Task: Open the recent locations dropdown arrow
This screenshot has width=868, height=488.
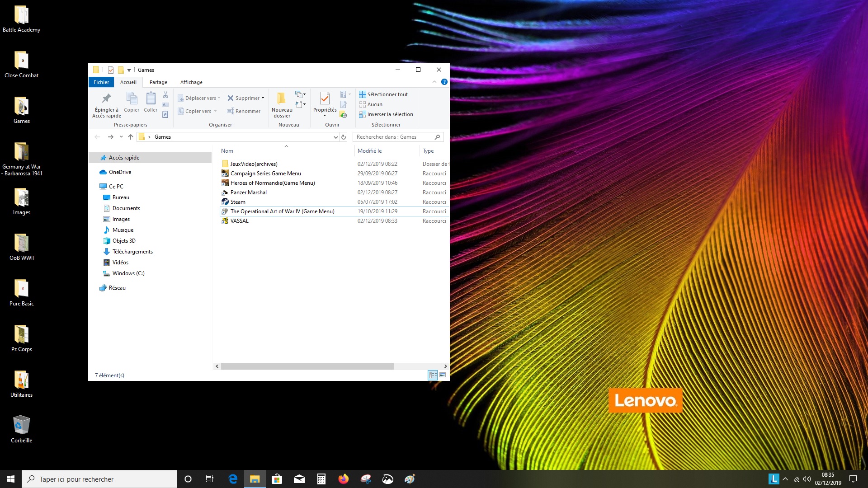Action: [121, 137]
